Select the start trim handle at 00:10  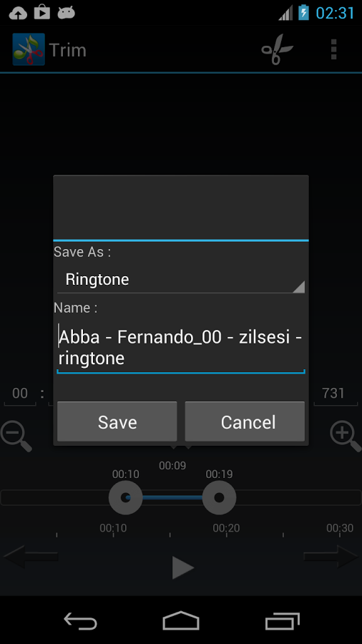(x=126, y=498)
